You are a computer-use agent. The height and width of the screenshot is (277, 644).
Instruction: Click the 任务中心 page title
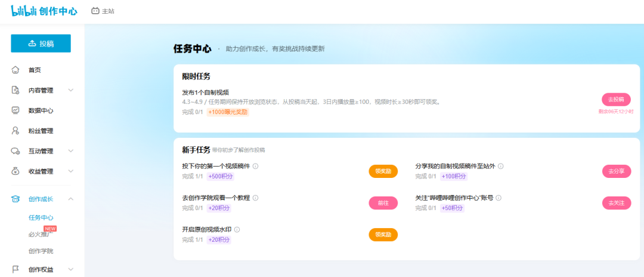point(192,49)
